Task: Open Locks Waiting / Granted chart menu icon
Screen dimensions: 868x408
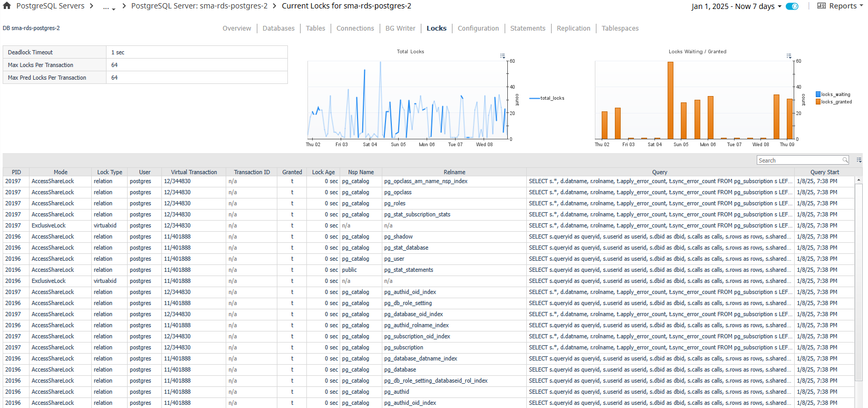Action: click(789, 56)
